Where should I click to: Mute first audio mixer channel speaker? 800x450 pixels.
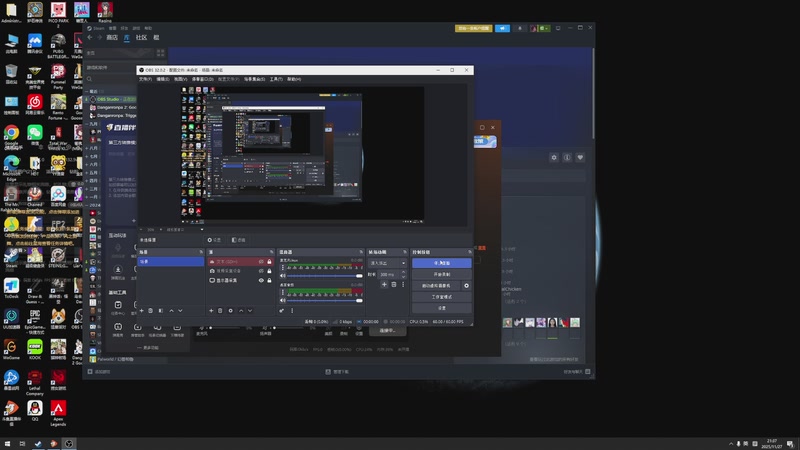click(283, 276)
